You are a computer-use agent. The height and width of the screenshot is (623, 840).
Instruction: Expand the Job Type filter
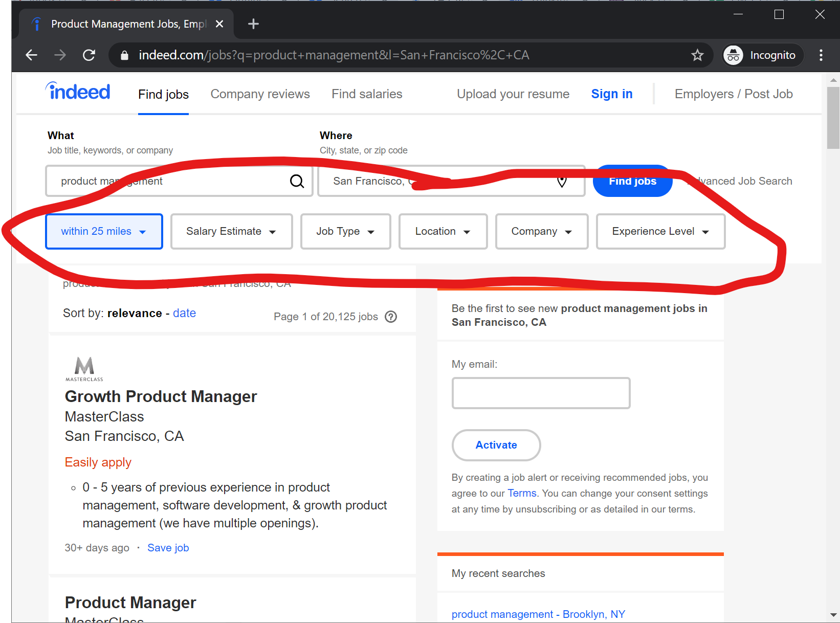point(345,232)
